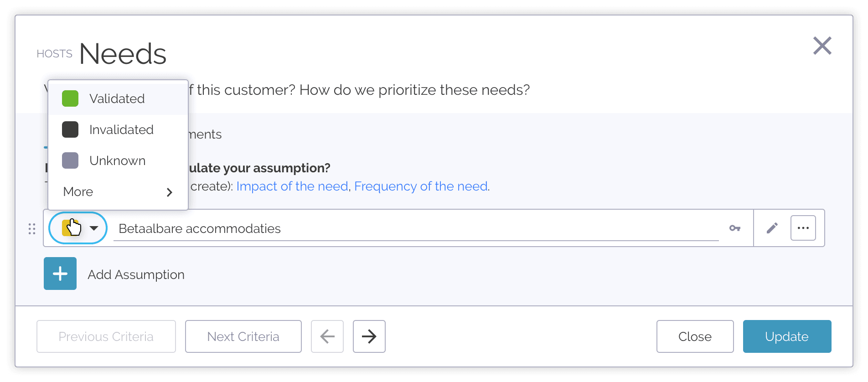Open the Frequency of the need link
The height and width of the screenshot is (382, 868).
[421, 186]
